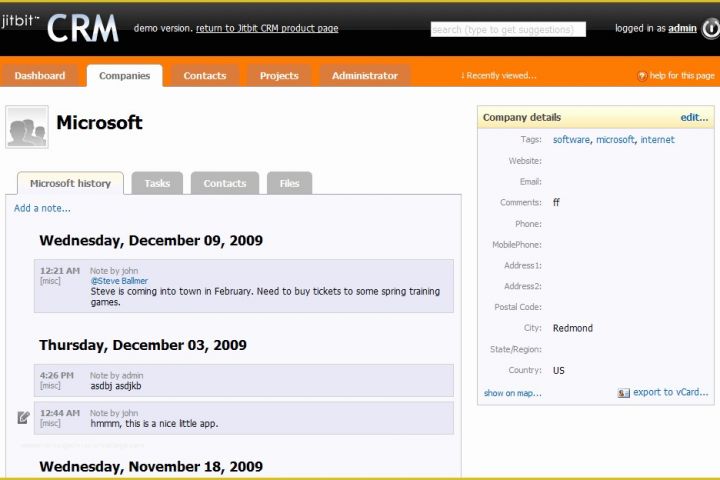Screen dimensions: 720x480
Task: Click the note text about spring training games
Action: [265, 297]
